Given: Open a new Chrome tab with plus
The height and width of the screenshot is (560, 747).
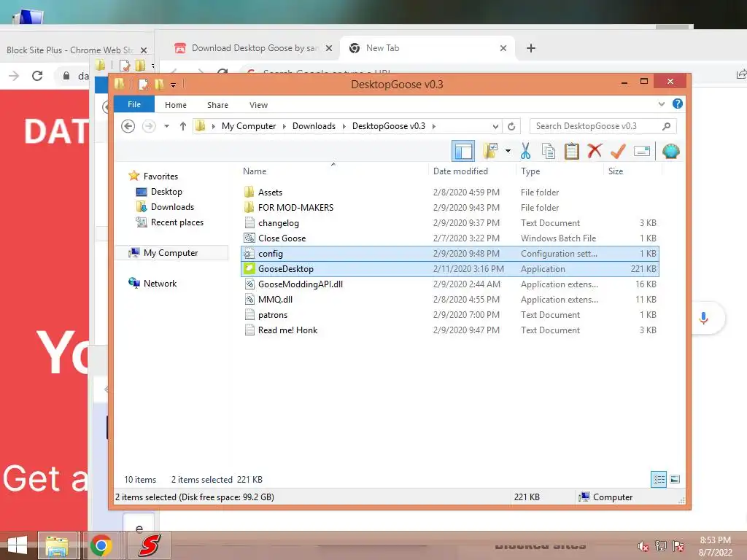Looking at the screenshot, I should tap(531, 48).
